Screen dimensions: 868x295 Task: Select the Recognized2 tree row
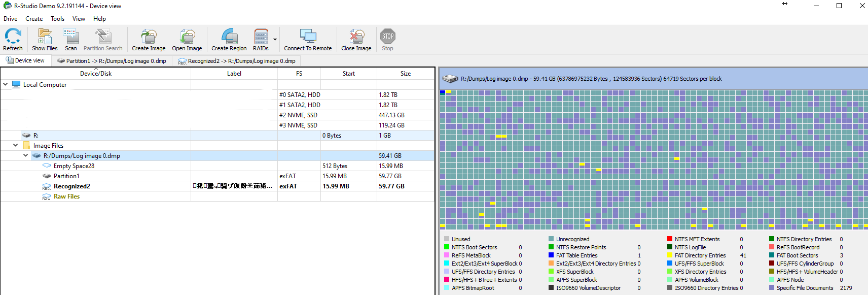tap(217, 186)
